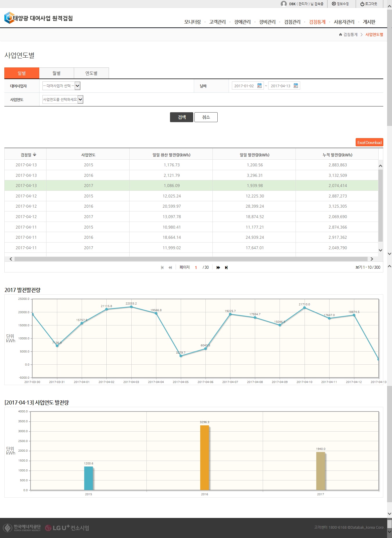Switch to 월별 tab

(x=57, y=73)
